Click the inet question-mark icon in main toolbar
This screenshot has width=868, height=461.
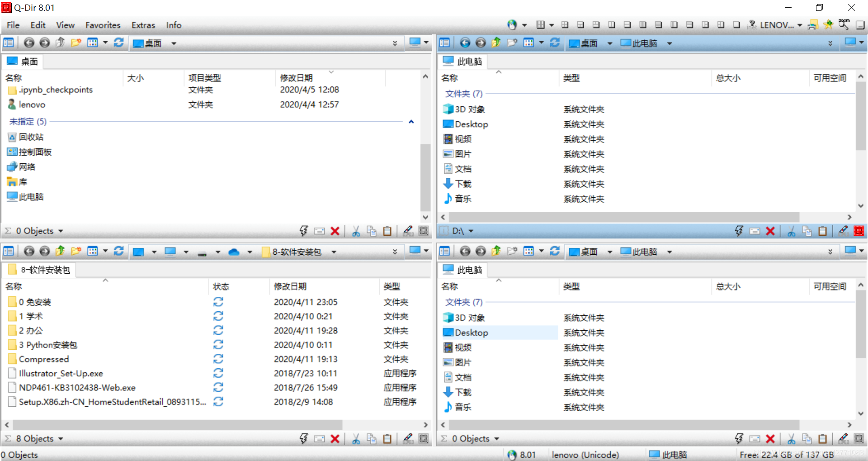coord(752,25)
